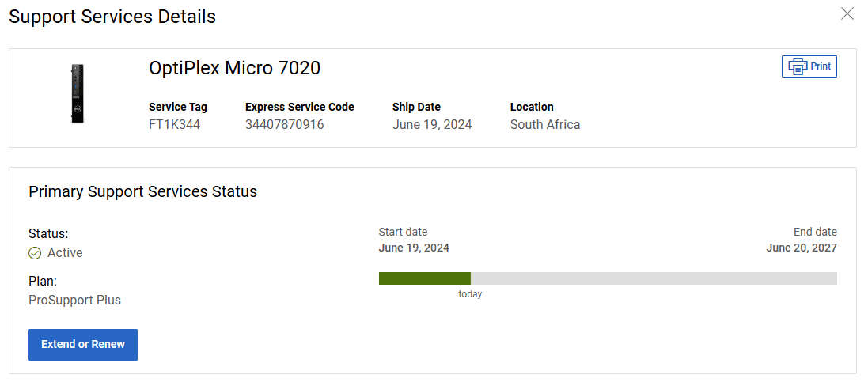The image size is (868, 382).
Task: Select the OptiPlex Micro product thumbnail
Action: 77,94
